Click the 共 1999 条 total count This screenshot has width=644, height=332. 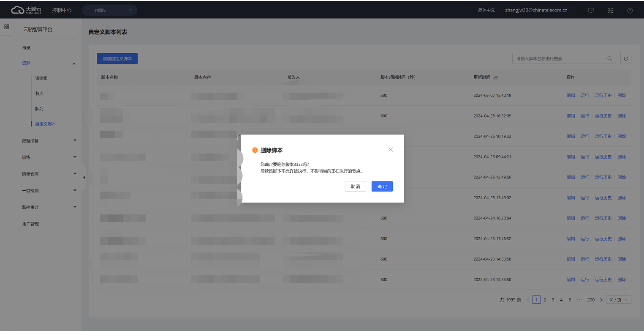point(511,300)
